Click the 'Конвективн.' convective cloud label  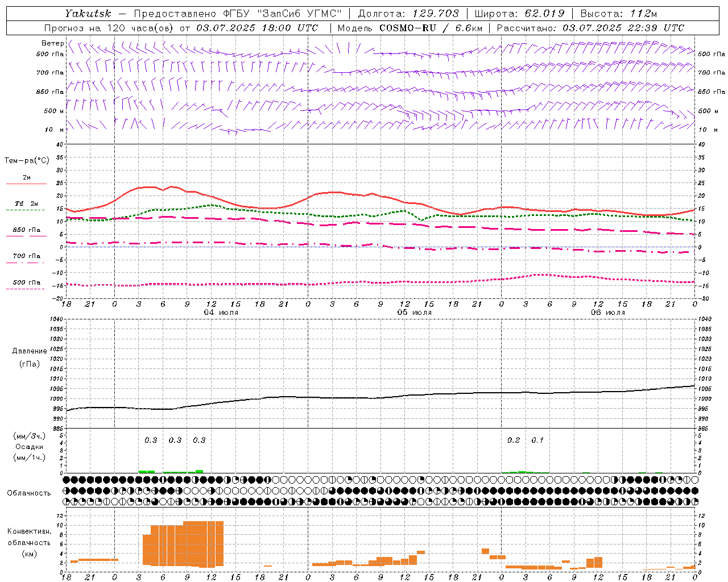coord(30,531)
